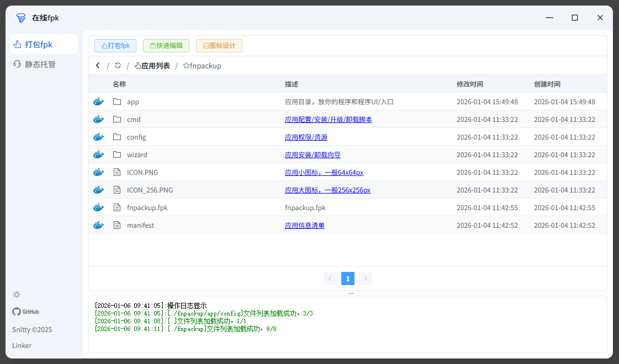619x364 pixels.
Task: Click the back arrow in breadcrumb bar
Action: click(x=98, y=66)
